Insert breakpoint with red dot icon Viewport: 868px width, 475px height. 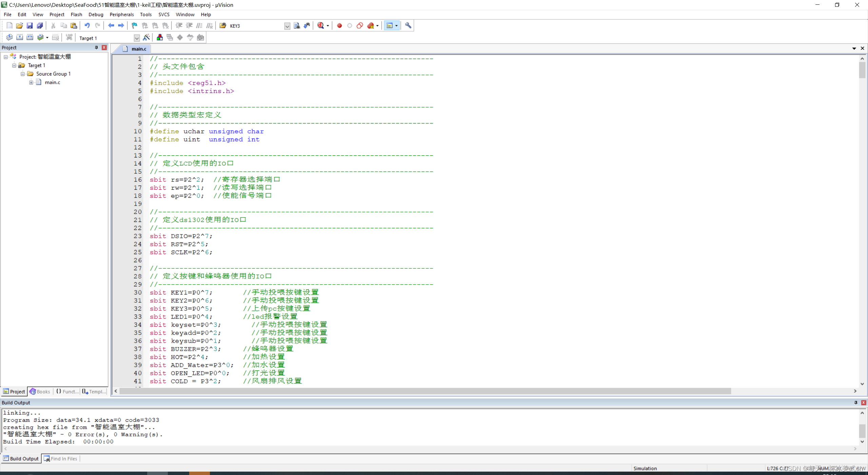click(x=339, y=25)
